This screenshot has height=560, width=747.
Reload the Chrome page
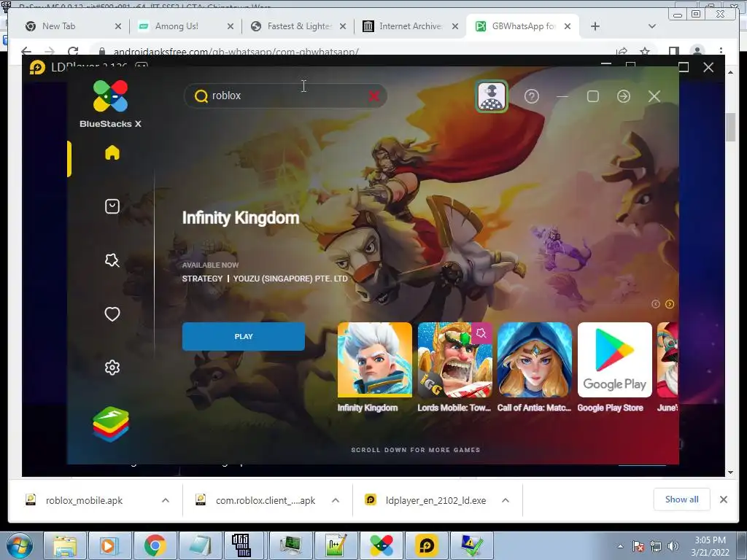tap(73, 51)
